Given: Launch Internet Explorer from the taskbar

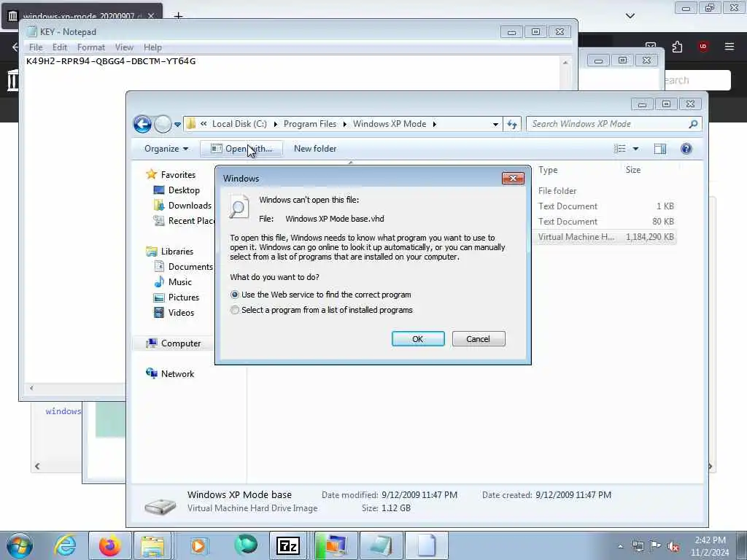Looking at the screenshot, I should (64, 545).
